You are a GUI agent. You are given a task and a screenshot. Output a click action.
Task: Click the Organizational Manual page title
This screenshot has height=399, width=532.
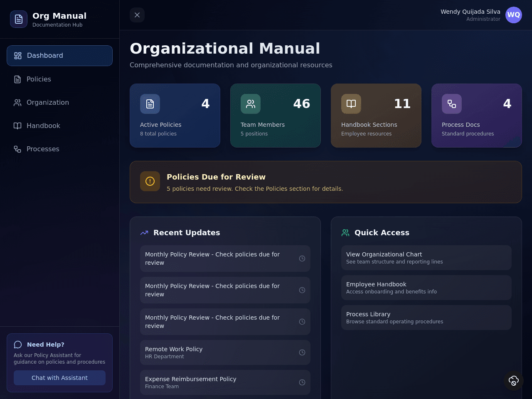(x=225, y=49)
